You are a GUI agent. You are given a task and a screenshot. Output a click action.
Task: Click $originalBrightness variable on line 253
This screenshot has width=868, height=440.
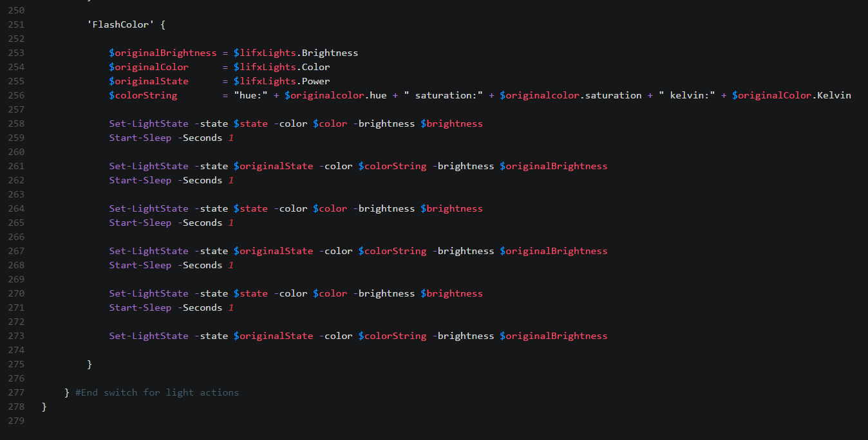[163, 53]
